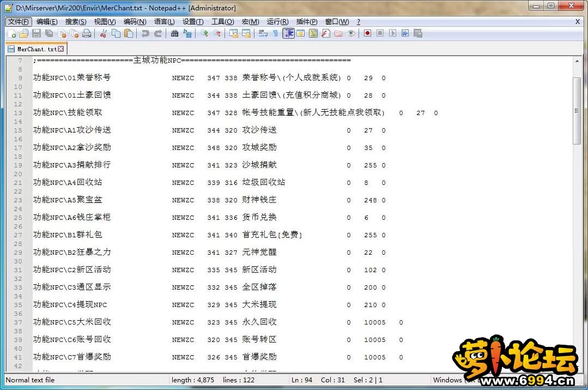Click the 'Ln : 94' status bar position field
Viewport: 588px width, 390px height.
tap(302, 380)
